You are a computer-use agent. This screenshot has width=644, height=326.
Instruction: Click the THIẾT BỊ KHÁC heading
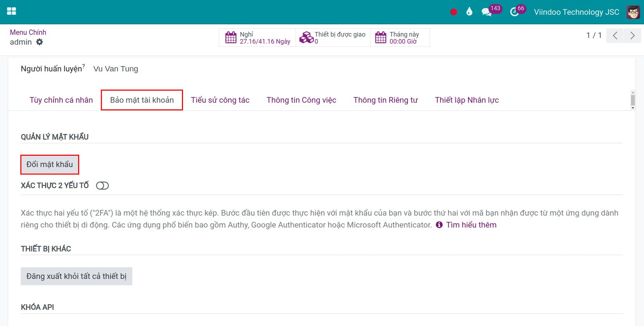(46, 249)
